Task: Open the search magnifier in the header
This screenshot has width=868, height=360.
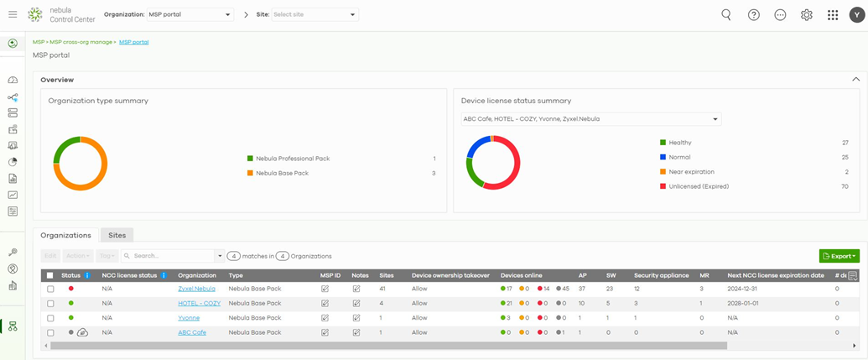Action: 726,15
